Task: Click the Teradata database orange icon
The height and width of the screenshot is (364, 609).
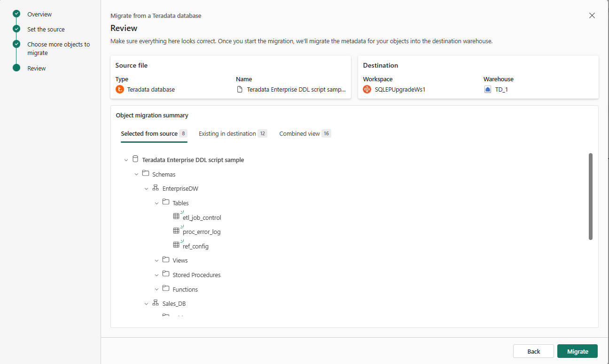Action: click(x=120, y=89)
